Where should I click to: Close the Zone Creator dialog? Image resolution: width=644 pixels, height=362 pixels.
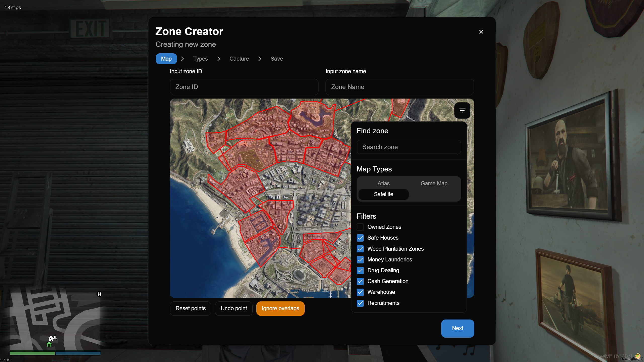click(481, 32)
